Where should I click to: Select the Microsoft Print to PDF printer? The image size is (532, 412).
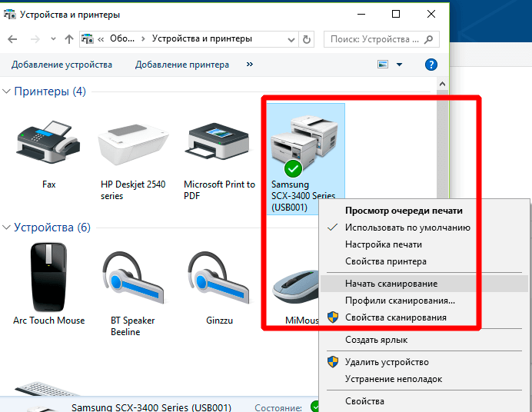(218, 141)
